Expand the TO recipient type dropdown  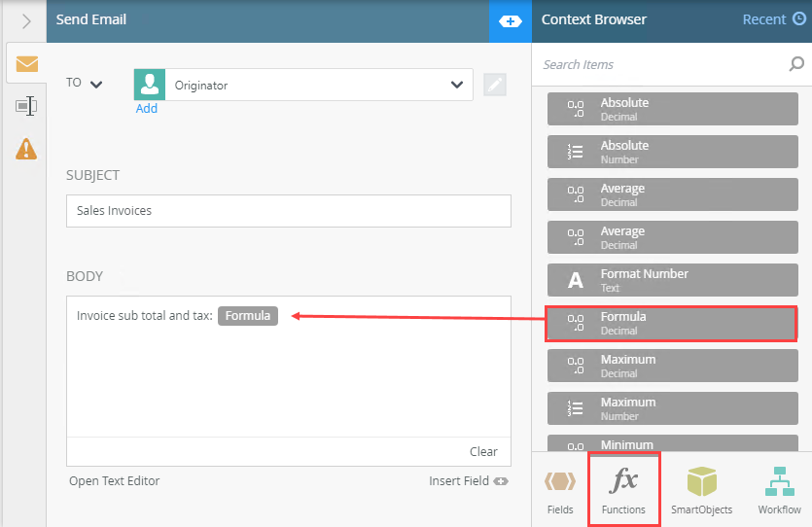[84, 84]
